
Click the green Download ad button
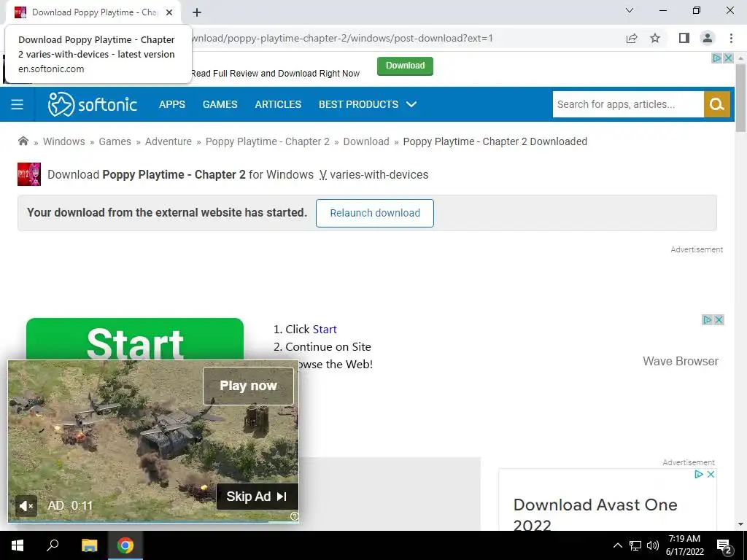pos(405,66)
